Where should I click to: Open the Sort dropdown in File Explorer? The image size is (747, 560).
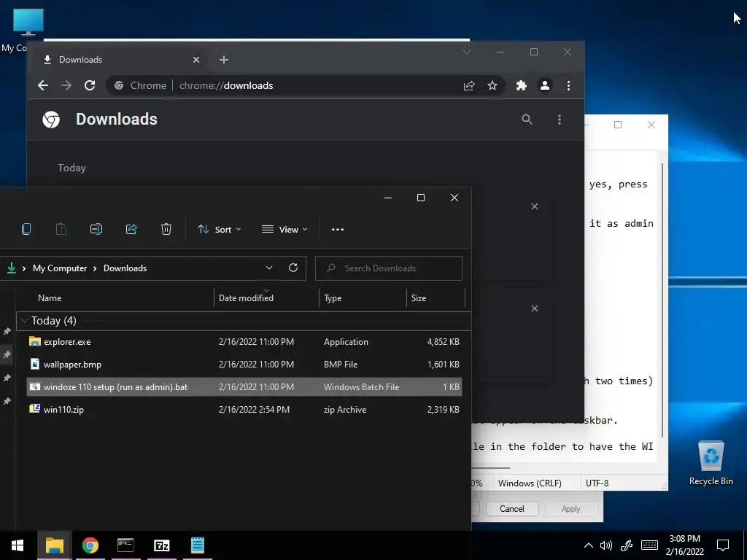(x=219, y=230)
